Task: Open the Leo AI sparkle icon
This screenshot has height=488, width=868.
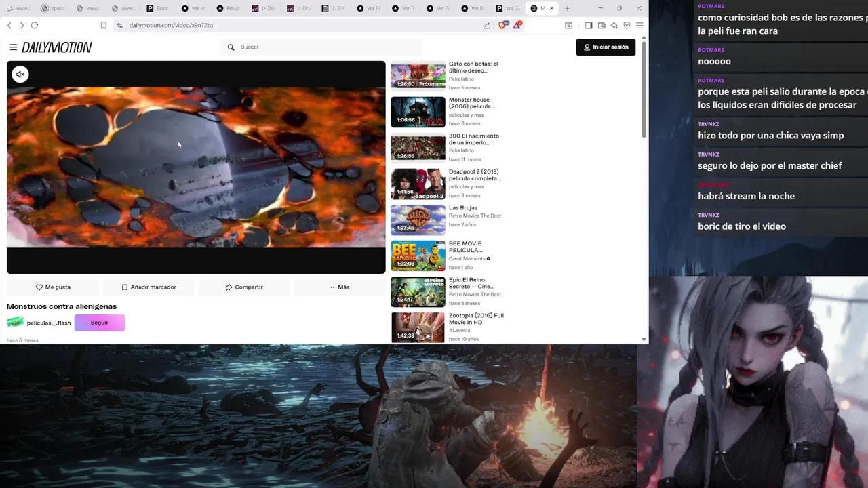Action: (614, 25)
